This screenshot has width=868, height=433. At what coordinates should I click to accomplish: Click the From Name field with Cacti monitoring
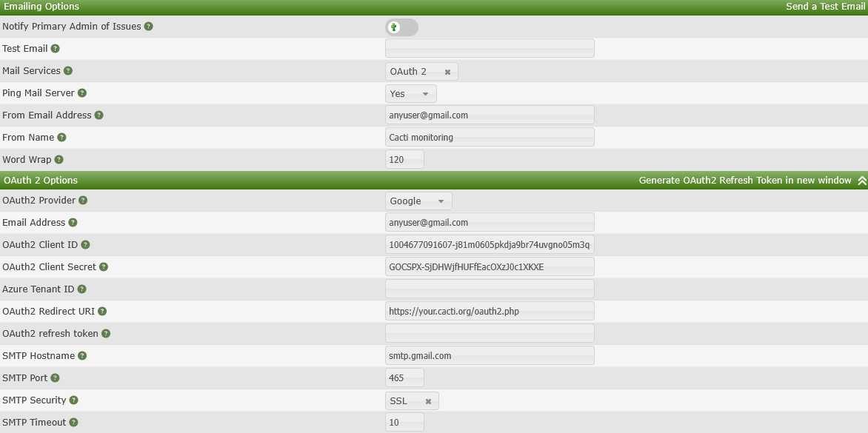490,137
